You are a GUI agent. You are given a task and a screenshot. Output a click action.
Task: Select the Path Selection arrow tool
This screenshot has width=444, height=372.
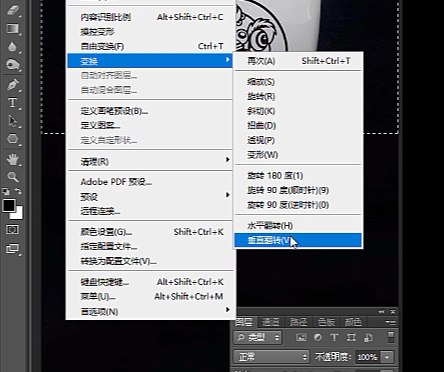pyautogui.click(x=13, y=121)
